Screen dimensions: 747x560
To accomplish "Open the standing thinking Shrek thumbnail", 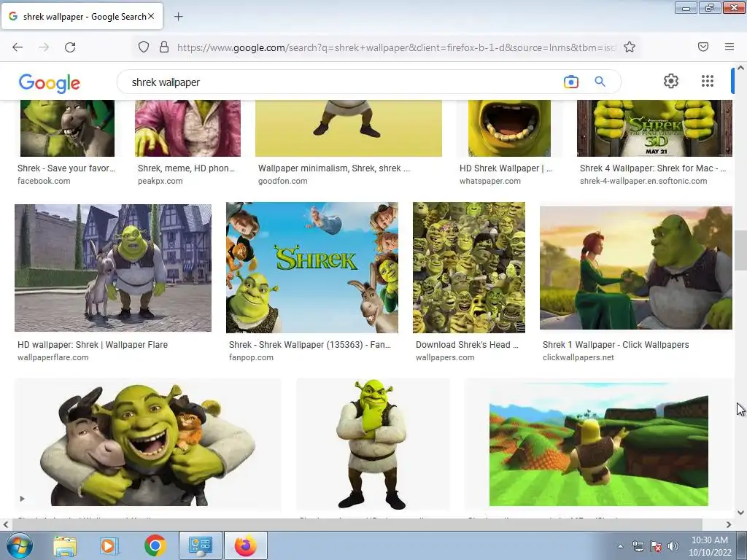I will point(373,444).
